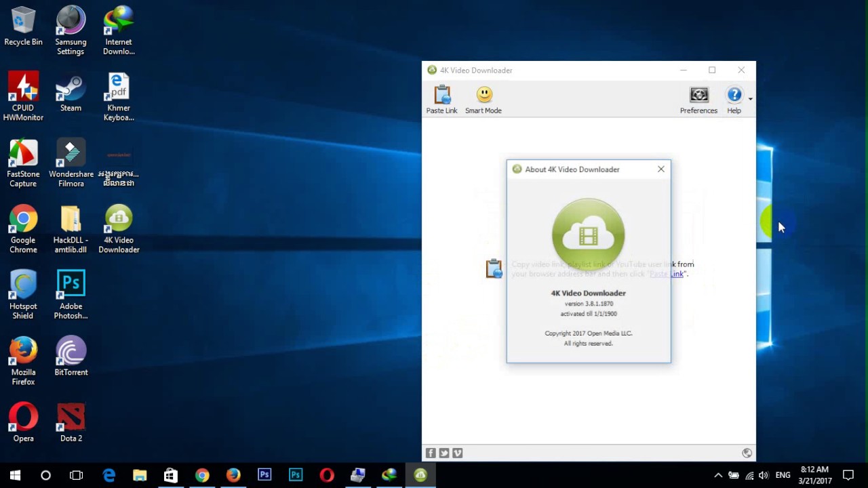Image resolution: width=868 pixels, height=488 pixels.
Task: Select BitTorrent desktop icon
Action: point(71,357)
